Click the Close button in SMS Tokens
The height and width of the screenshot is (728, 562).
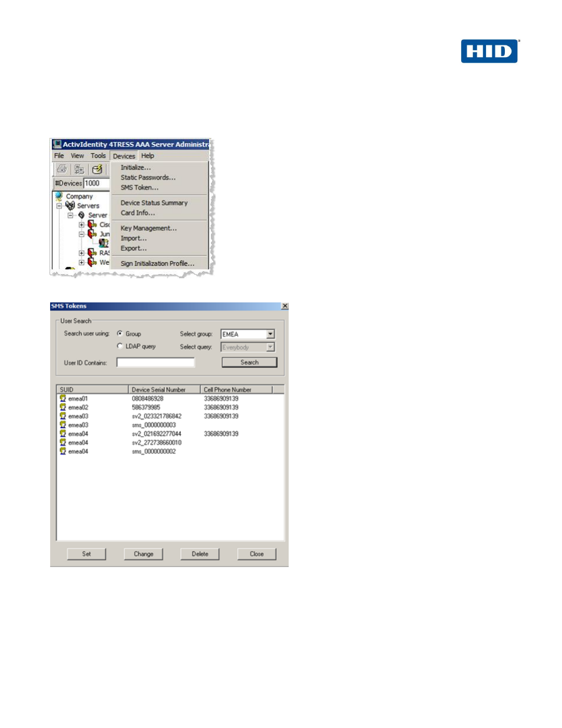(257, 554)
